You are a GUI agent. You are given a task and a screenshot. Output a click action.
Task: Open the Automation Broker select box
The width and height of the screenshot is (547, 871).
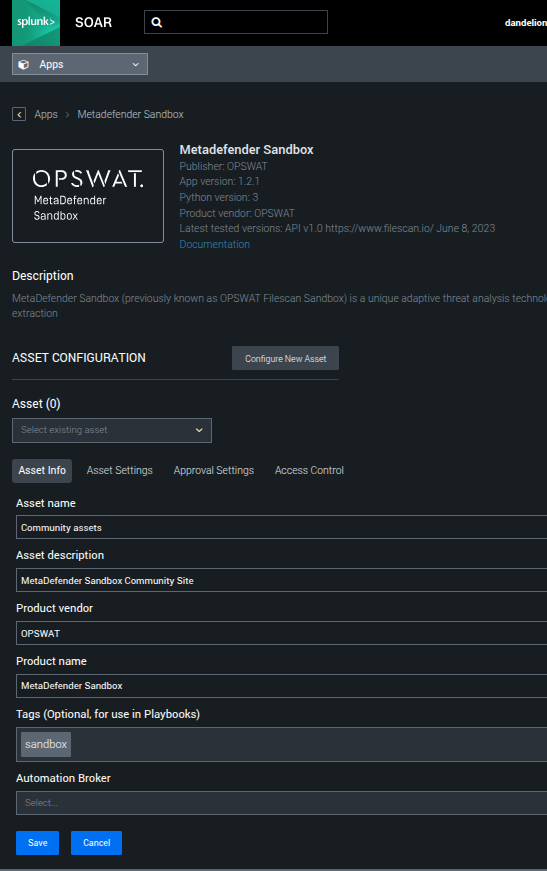(282, 803)
